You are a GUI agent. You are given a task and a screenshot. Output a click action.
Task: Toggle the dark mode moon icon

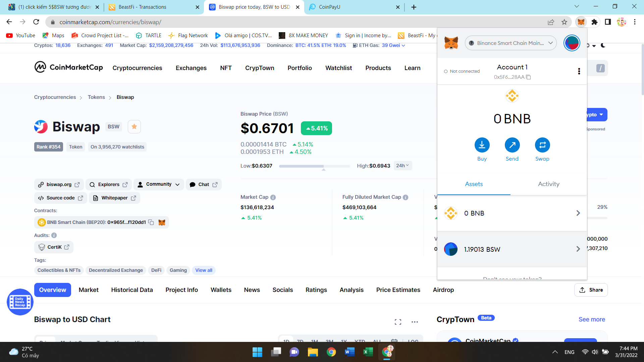click(x=603, y=45)
